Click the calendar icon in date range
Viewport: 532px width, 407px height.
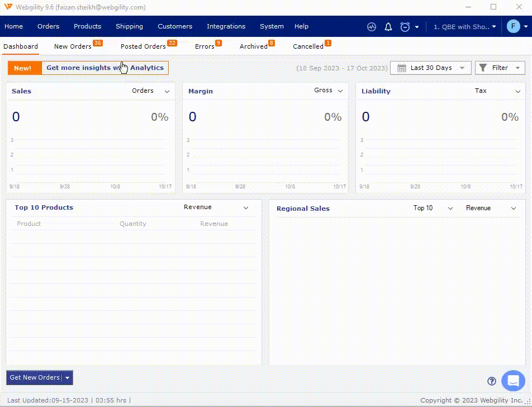tap(401, 68)
